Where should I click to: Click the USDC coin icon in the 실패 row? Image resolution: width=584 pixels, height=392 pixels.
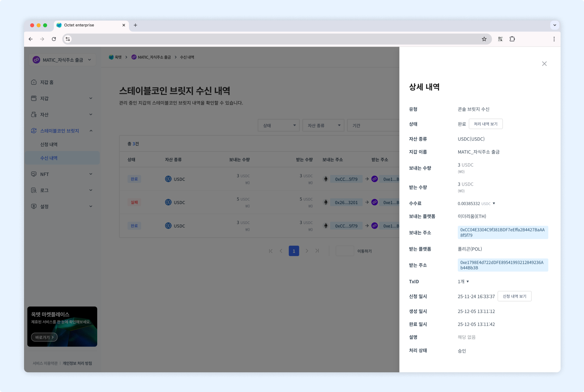pyautogui.click(x=168, y=202)
